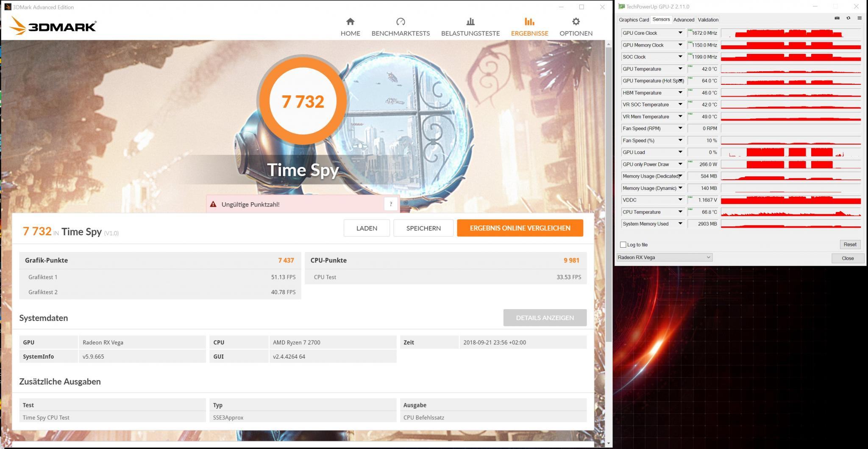Open the 3DMark Home section

pyautogui.click(x=350, y=27)
